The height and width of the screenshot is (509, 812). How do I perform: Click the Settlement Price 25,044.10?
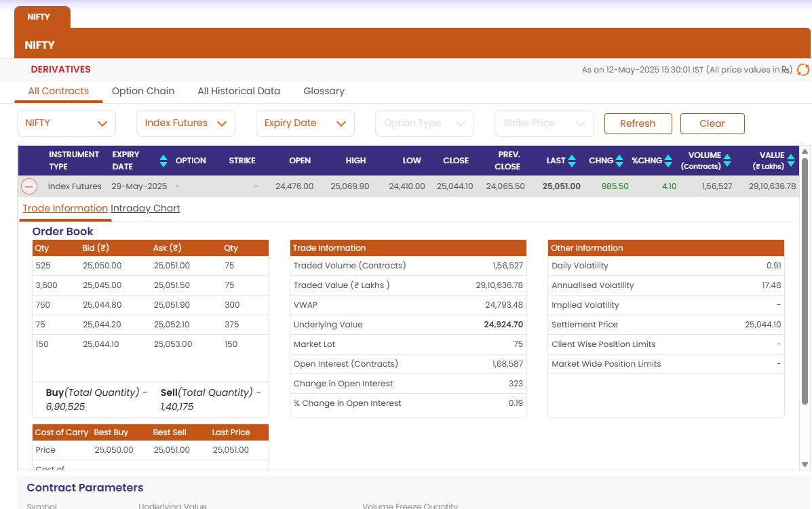[x=762, y=325]
